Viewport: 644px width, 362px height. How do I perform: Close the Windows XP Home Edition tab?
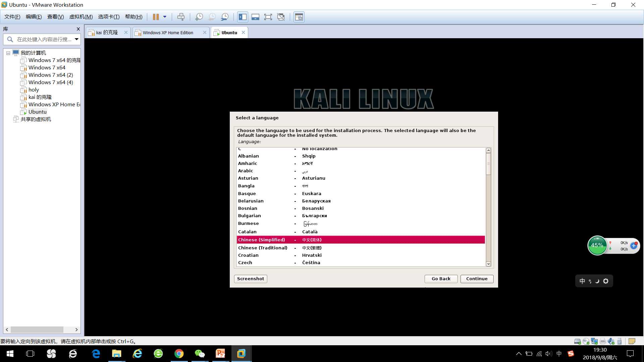[x=205, y=33]
